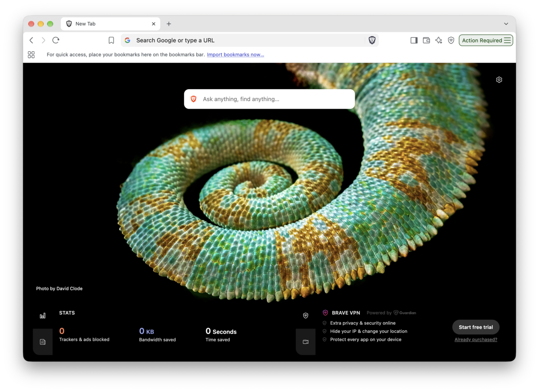539x392 pixels.
Task: Open a new tab with plus button
Action: [169, 24]
